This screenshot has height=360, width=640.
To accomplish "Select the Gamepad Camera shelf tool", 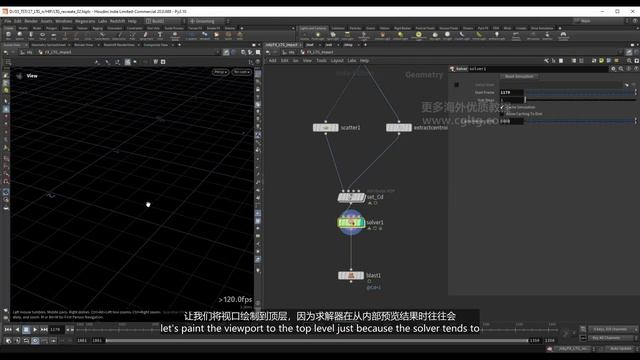I will click(x=563, y=36).
